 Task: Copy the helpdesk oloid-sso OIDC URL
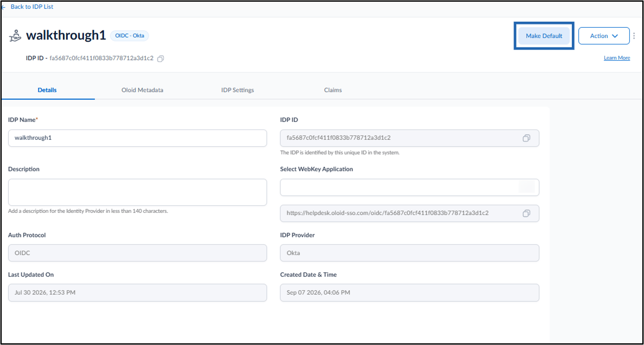click(527, 213)
